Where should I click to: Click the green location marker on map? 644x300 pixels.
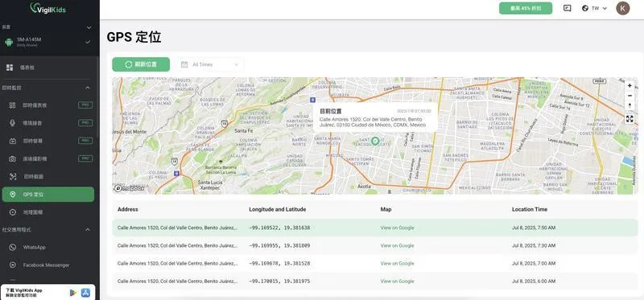(374, 142)
